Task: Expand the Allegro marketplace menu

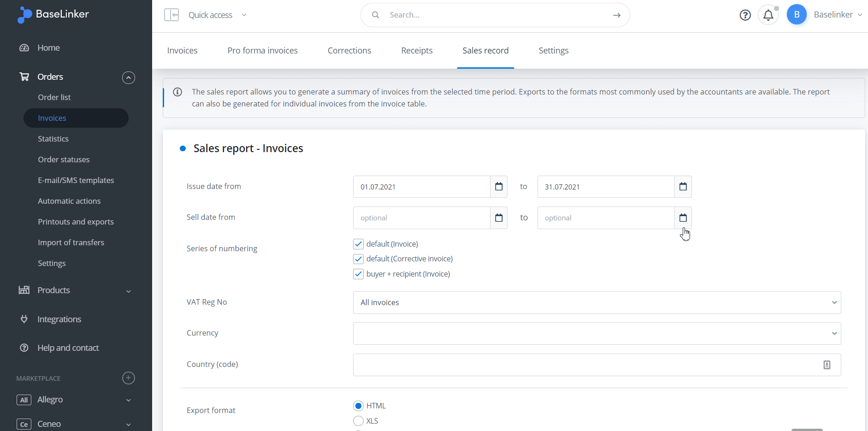Action: tap(129, 400)
